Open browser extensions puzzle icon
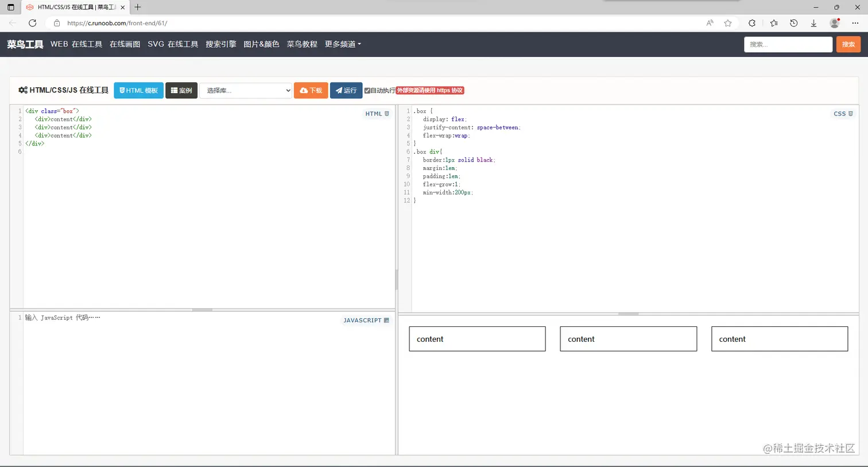 click(752, 23)
